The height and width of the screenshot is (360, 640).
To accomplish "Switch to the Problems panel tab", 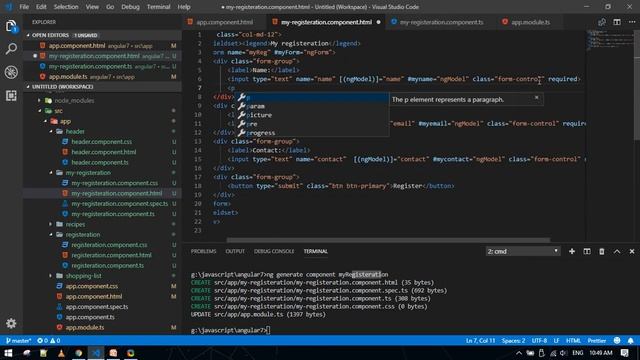I will [x=203, y=251].
